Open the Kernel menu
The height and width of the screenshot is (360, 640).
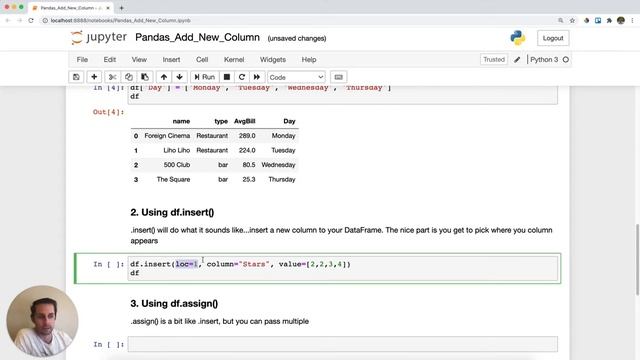[234, 60]
